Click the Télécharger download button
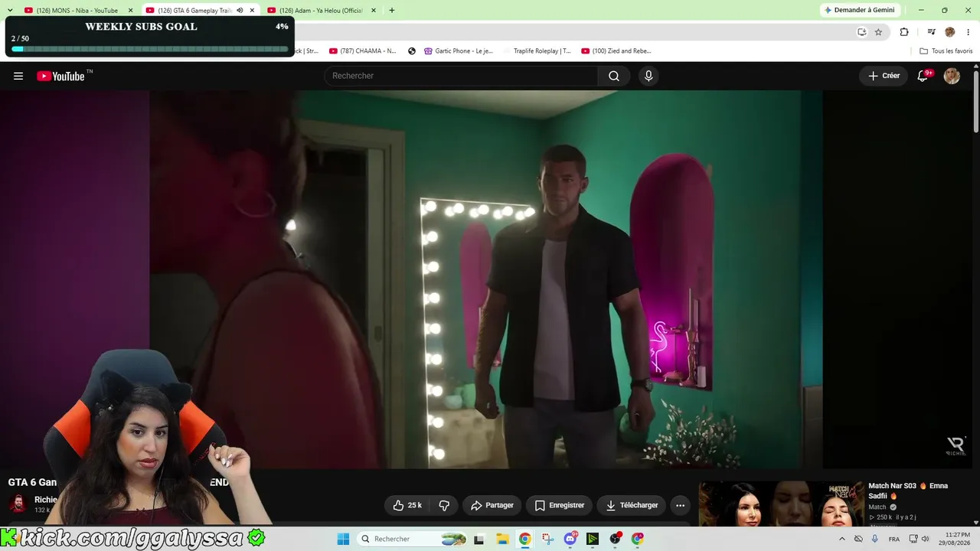This screenshot has width=980, height=551. click(632, 505)
